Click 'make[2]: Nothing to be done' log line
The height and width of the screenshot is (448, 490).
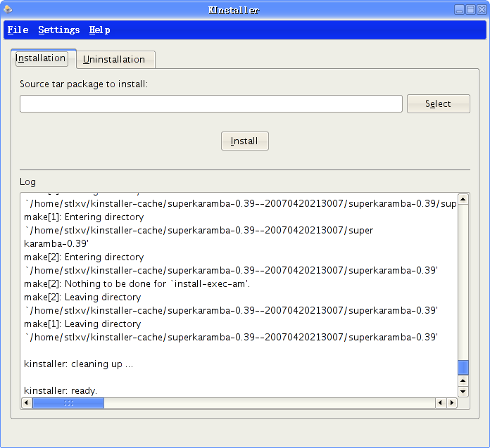(x=137, y=283)
